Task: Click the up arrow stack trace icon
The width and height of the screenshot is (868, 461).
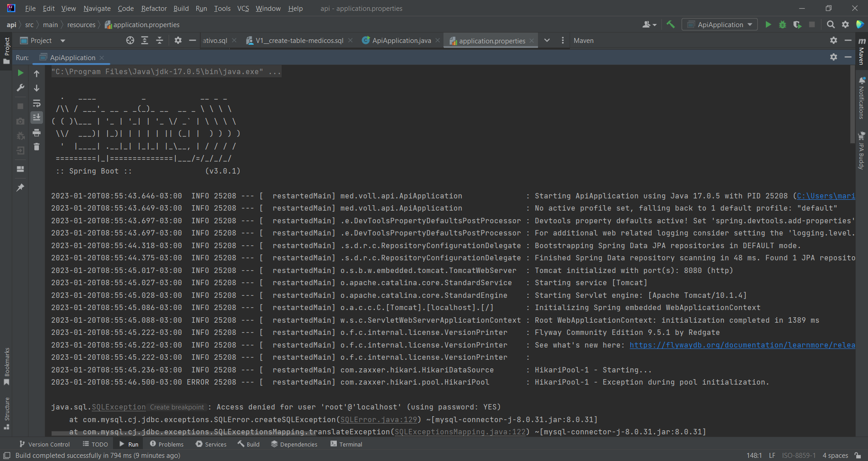Action: pos(37,73)
